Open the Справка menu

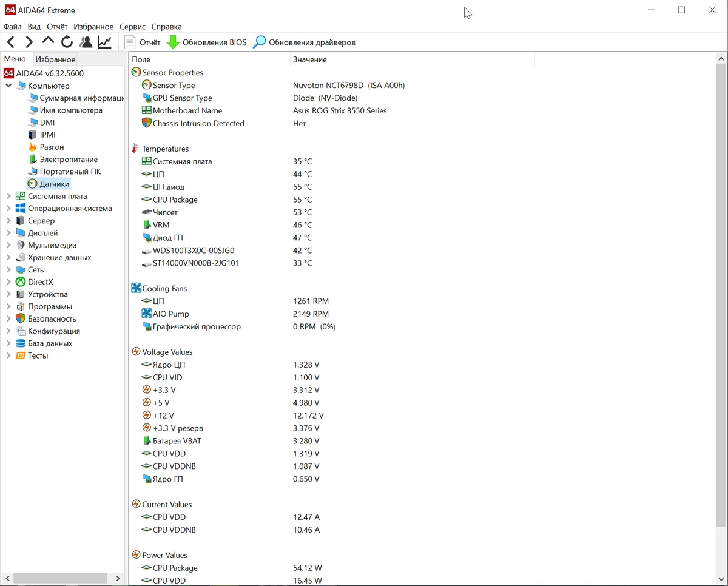[x=166, y=27]
